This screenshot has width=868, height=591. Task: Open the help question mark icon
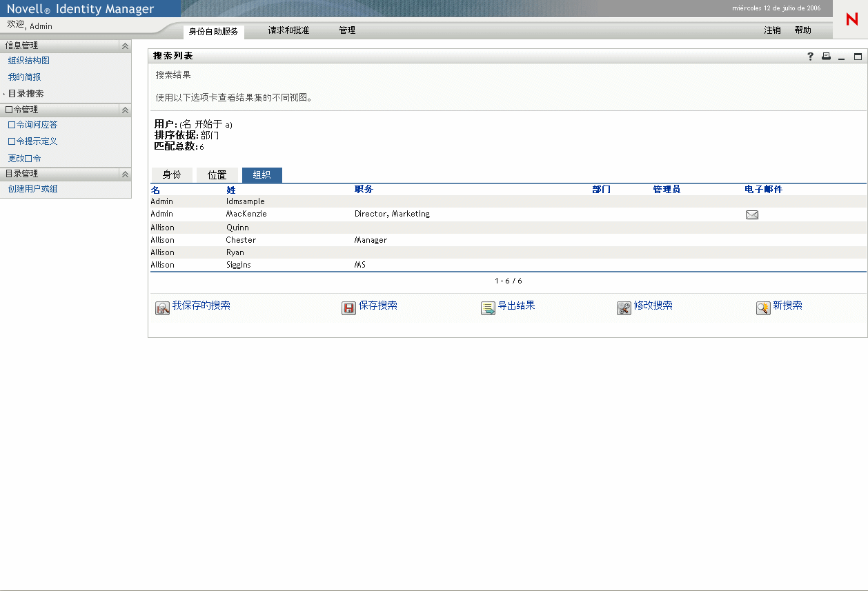point(810,57)
